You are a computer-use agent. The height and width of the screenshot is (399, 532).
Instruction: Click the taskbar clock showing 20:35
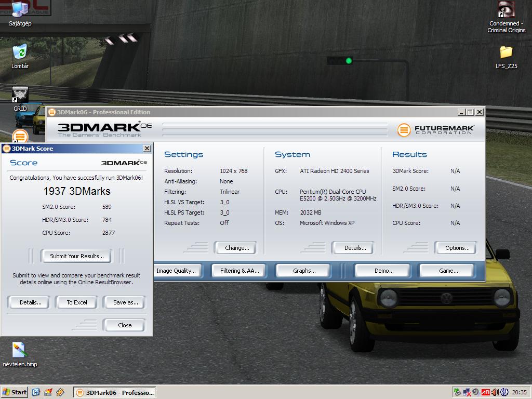pyautogui.click(x=519, y=392)
